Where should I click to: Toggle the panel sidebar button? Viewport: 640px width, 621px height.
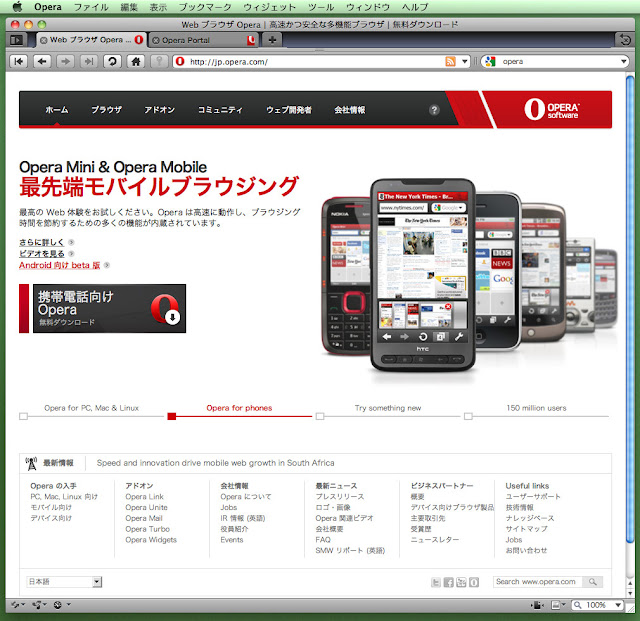click(17, 40)
